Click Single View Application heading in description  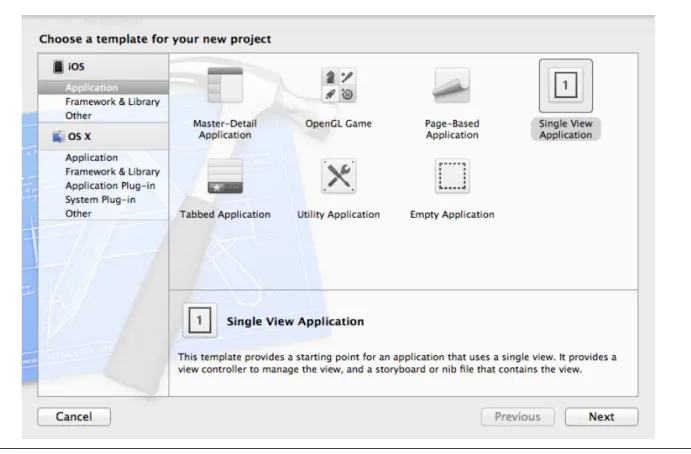(x=295, y=321)
